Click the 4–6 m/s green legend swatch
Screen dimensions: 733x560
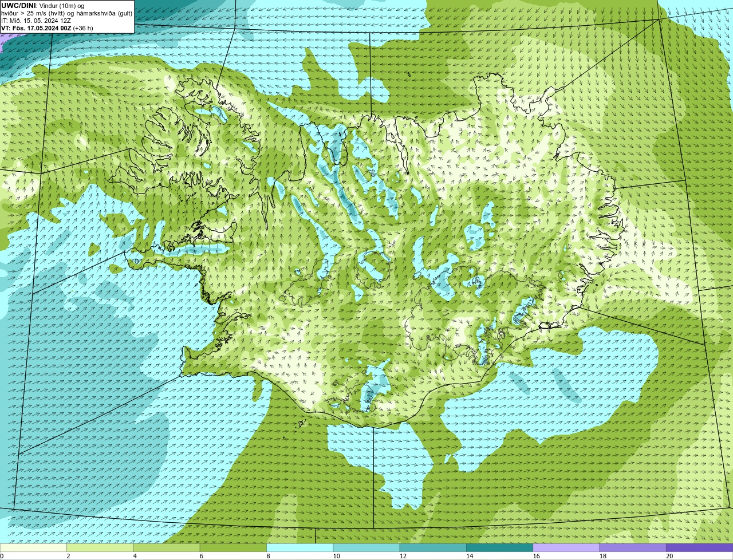(x=167, y=547)
